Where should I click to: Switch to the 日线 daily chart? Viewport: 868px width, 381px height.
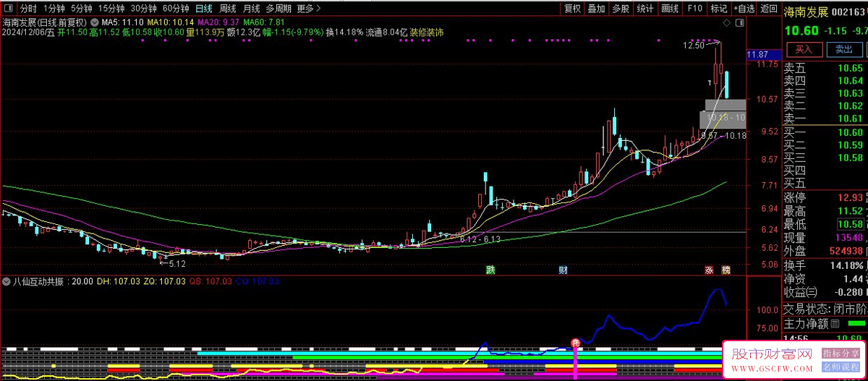[204, 9]
